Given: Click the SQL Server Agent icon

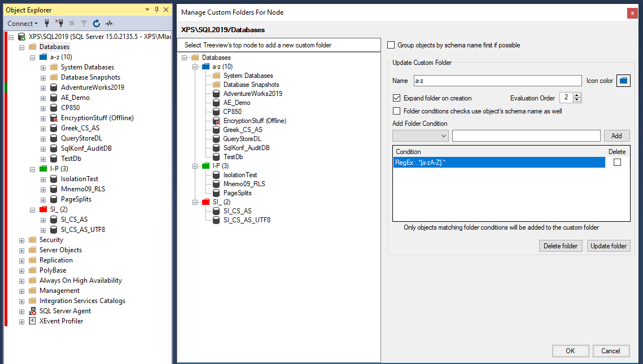Looking at the screenshot, I should click(32, 311).
